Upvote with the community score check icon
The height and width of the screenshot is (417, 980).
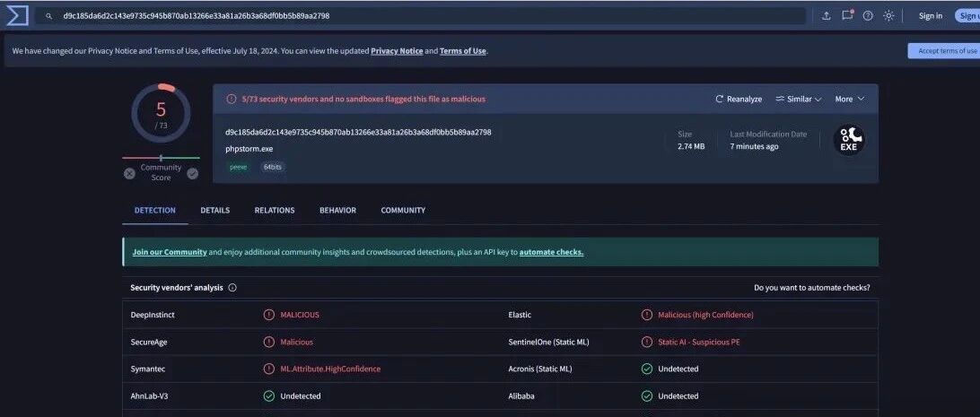click(x=192, y=174)
